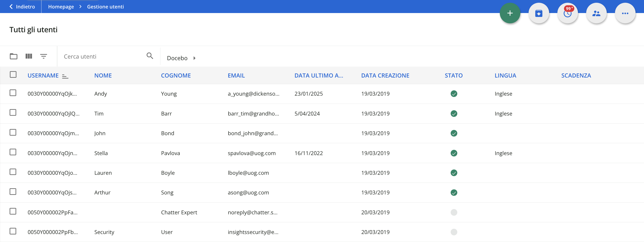The width and height of the screenshot is (644, 242).
Task: Select the checkbox for Tim Barr
Action: click(13, 113)
